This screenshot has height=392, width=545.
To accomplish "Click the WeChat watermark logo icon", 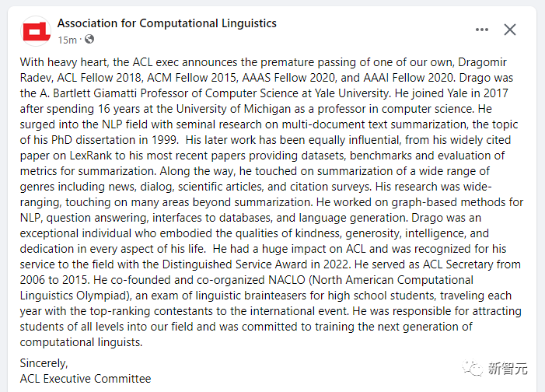I will [x=471, y=369].
